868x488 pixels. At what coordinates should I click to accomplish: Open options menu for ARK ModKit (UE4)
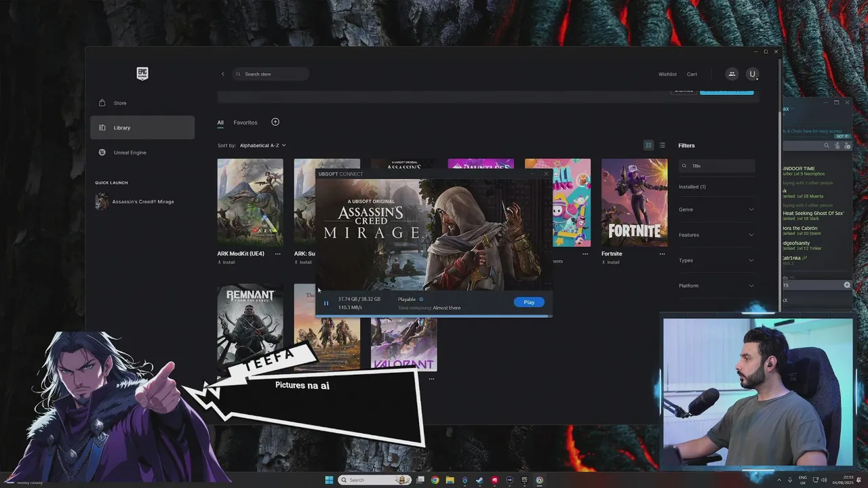pyautogui.click(x=277, y=253)
